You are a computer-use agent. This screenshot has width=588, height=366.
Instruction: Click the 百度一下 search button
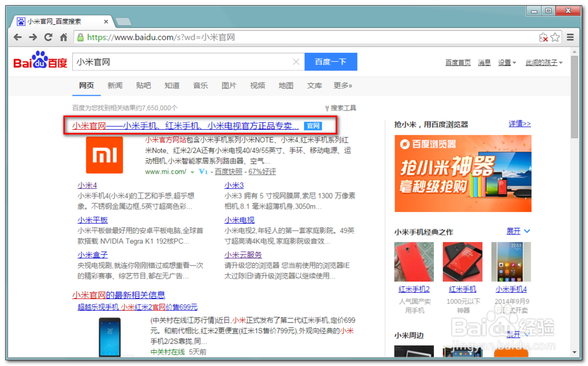coord(331,62)
